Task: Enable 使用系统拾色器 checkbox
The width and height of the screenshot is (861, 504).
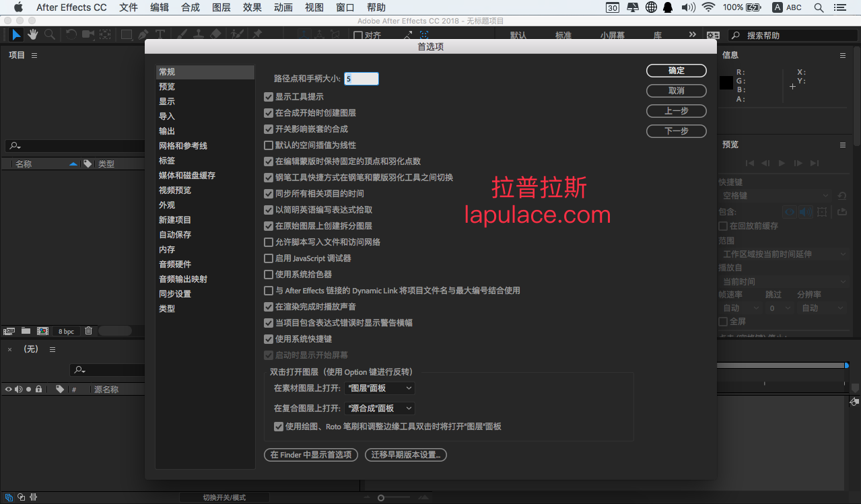Action: tap(269, 275)
